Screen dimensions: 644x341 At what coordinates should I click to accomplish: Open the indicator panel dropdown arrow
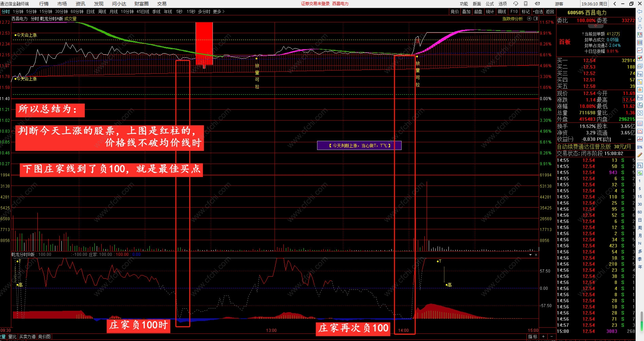point(530,255)
